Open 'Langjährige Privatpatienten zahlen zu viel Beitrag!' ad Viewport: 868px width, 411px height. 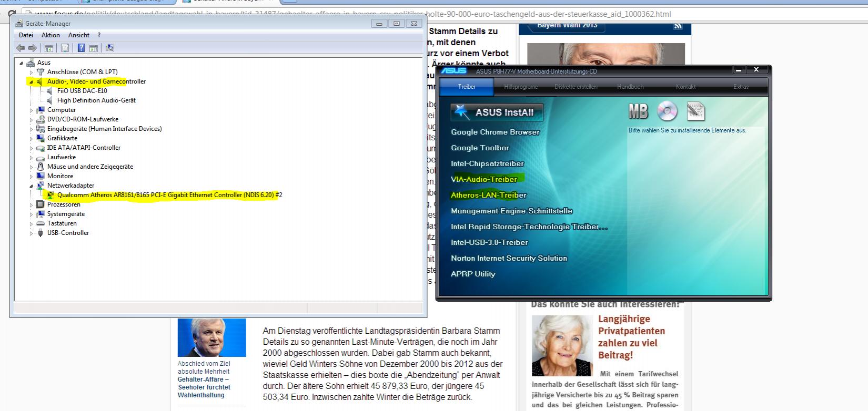coord(631,337)
